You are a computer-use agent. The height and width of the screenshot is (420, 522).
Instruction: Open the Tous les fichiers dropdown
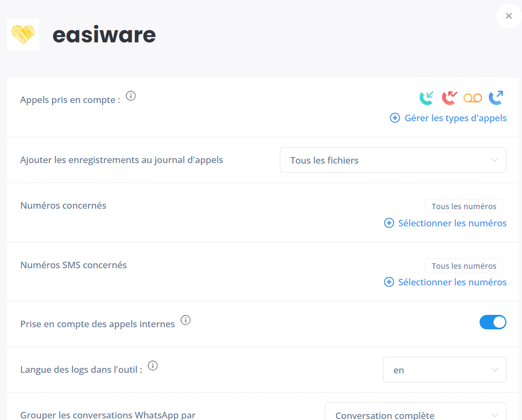point(393,160)
